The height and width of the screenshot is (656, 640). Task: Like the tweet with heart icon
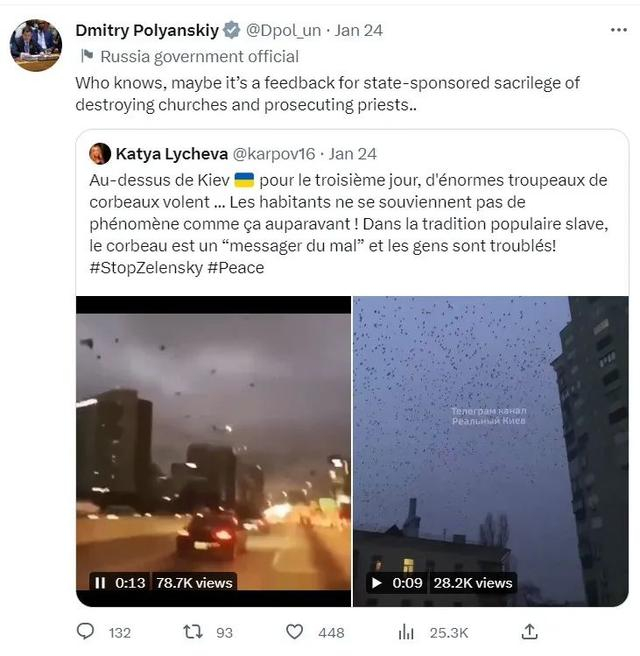point(294,632)
